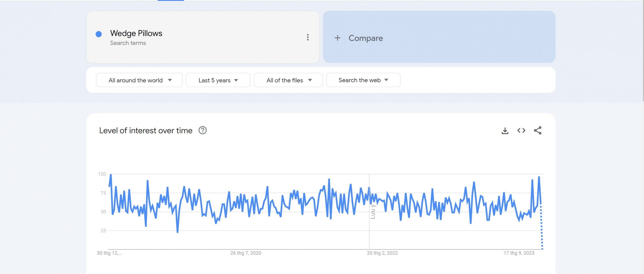The width and height of the screenshot is (644, 274).
Task: Click the Compare card to add term
Action: [x=439, y=37]
